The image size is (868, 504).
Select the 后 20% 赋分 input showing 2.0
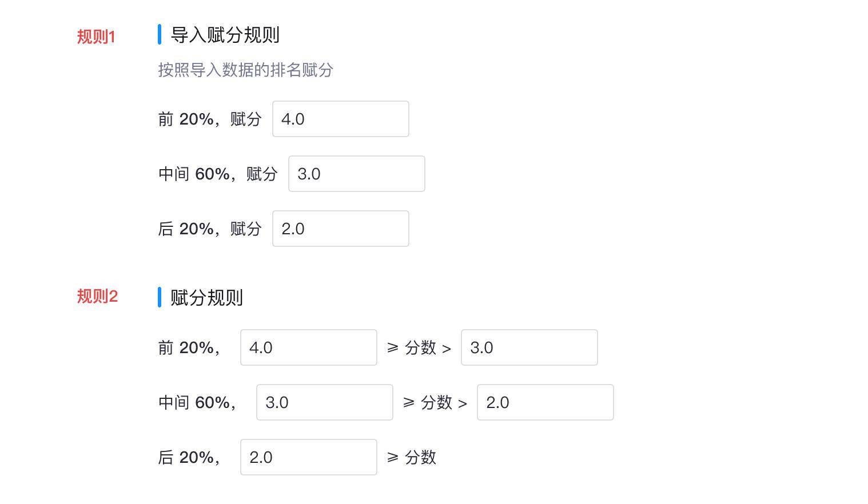tap(340, 229)
